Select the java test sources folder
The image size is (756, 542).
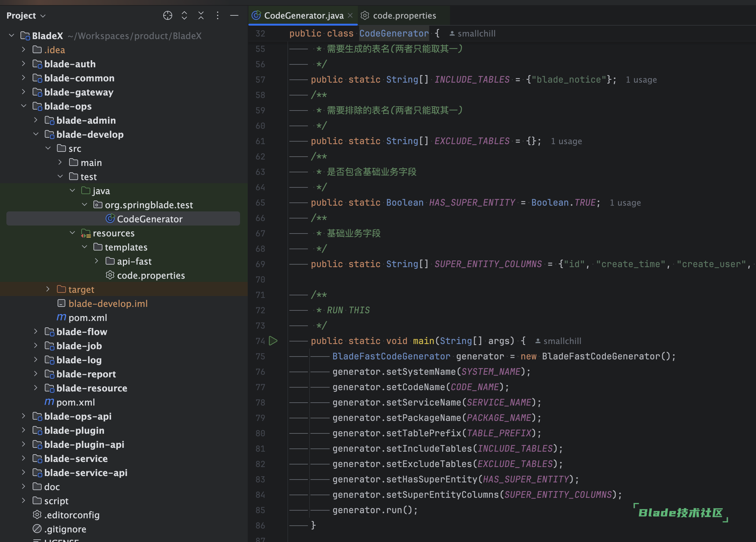(96, 191)
